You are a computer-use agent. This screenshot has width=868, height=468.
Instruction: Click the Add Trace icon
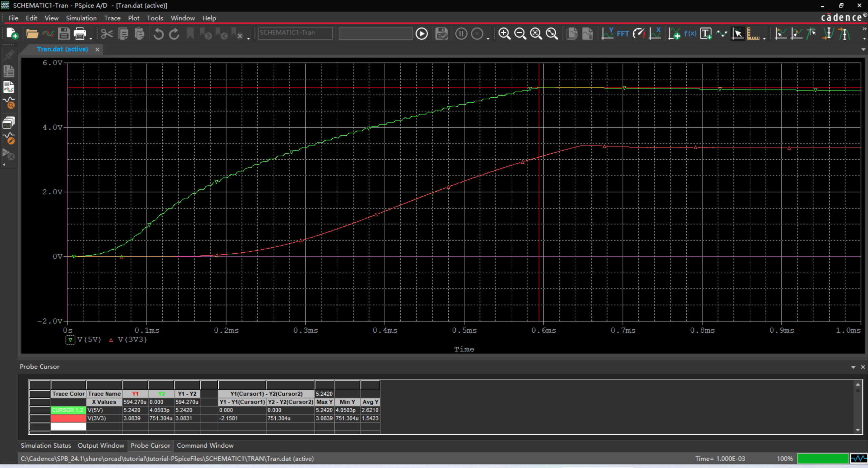coord(674,34)
